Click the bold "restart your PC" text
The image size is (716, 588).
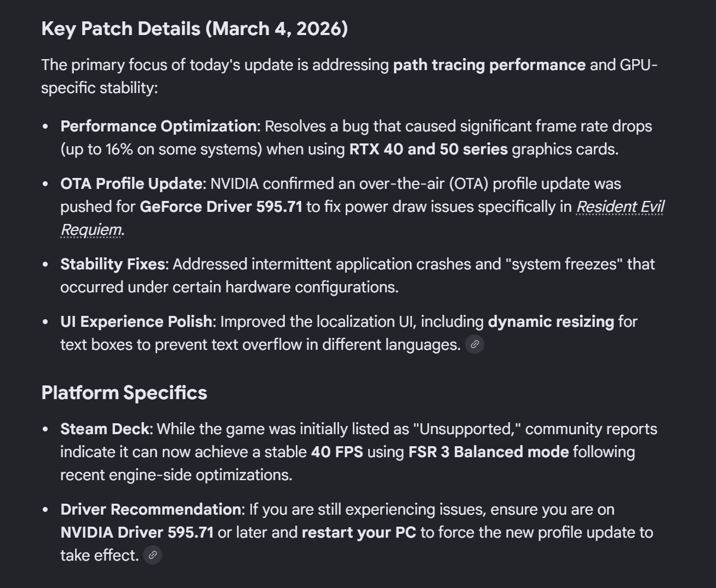[359, 532]
